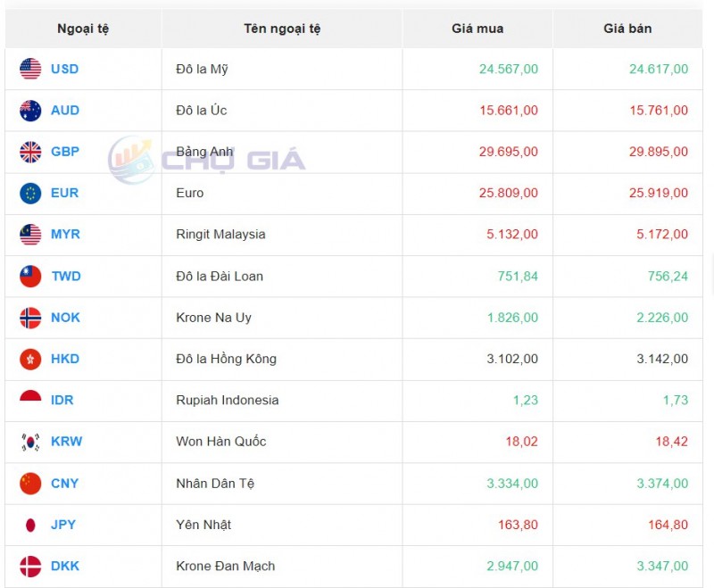This screenshot has width=714, height=588.
Task: Open the IDR currency link
Action: 62,401
